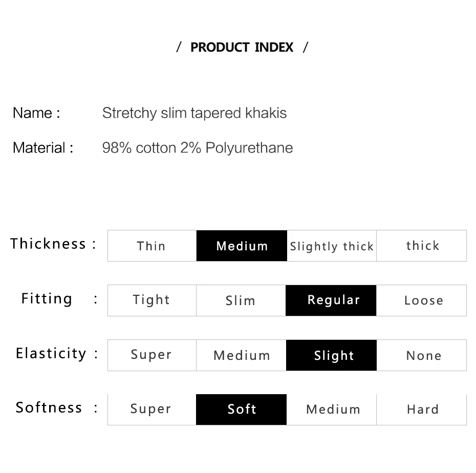The height and width of the screenshot is (473, 476).
Task: Select the Thin thickness option
Action: (x=152, y=246)
